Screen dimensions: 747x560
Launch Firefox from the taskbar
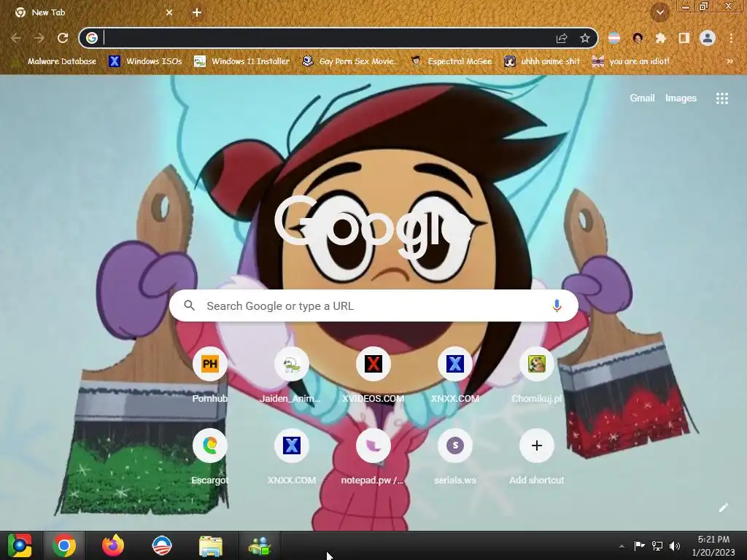coord(113,545)
